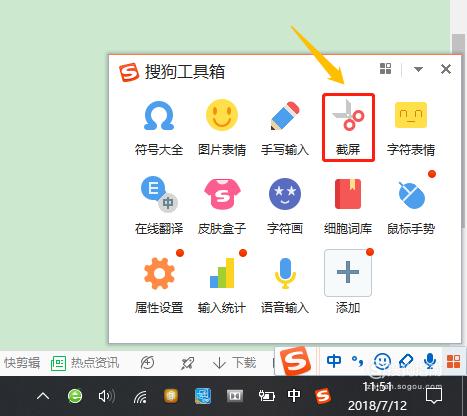This screenshot has width=467, height=416.
Task: Click the history clock icon in status bar
Action: [147, 363]
